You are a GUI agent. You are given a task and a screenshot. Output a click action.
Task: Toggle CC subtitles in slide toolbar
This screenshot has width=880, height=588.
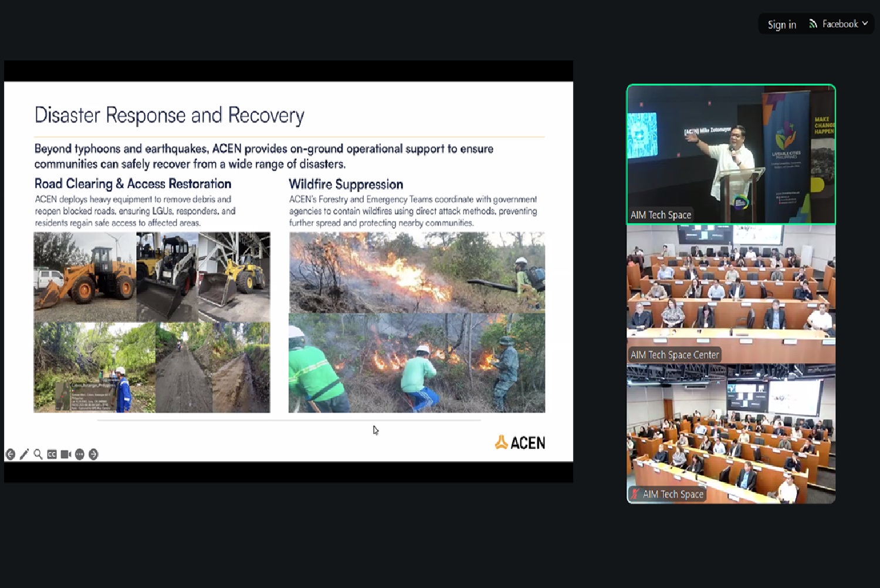(x=52, y=454)
